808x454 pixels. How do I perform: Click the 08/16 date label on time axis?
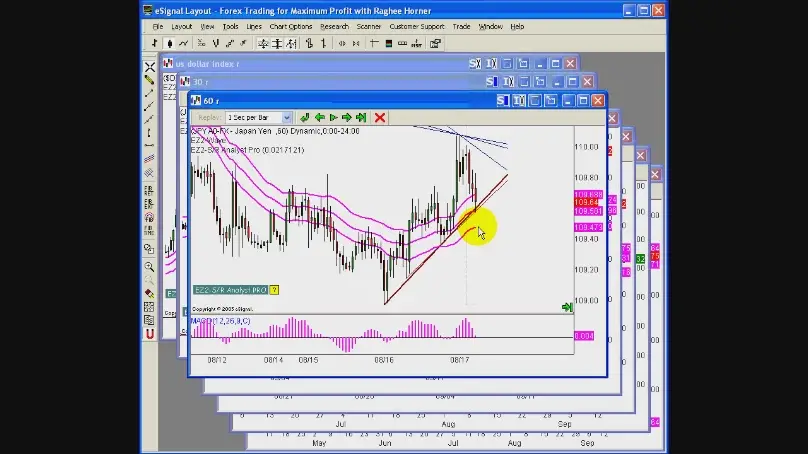click(x=384, y=360)
